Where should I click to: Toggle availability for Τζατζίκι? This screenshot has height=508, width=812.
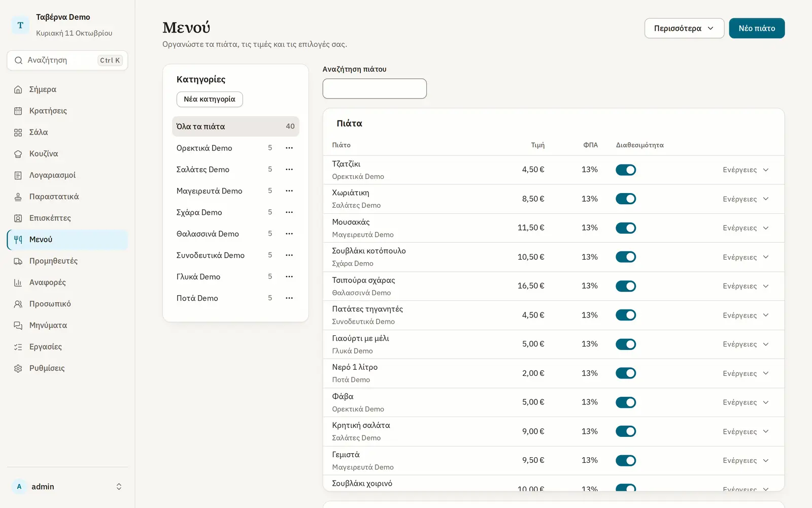626,170
